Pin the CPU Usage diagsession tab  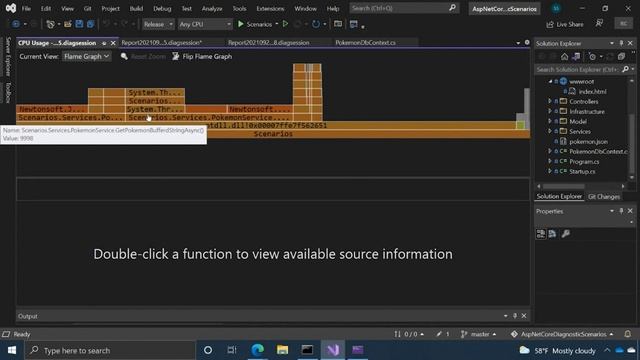click(104, 43)
